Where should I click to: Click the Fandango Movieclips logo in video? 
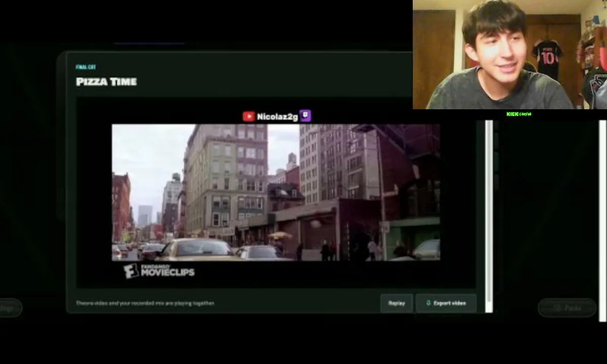coord(159,270)
